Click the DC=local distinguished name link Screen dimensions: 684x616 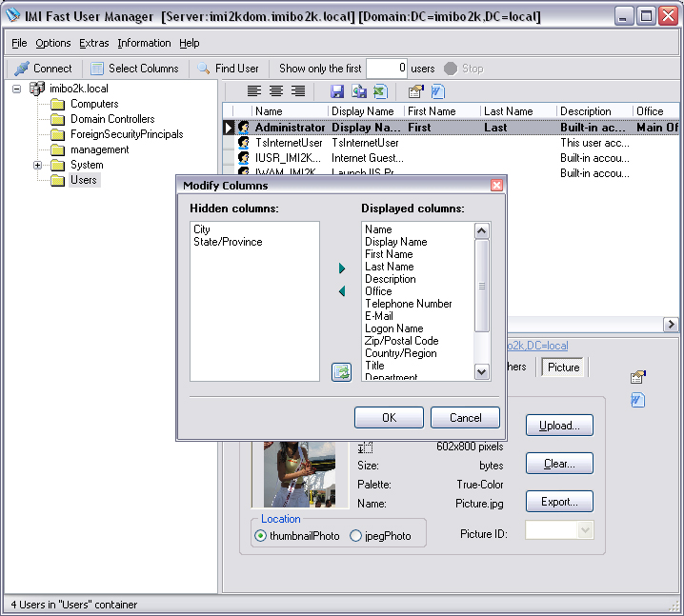point(538,346)
